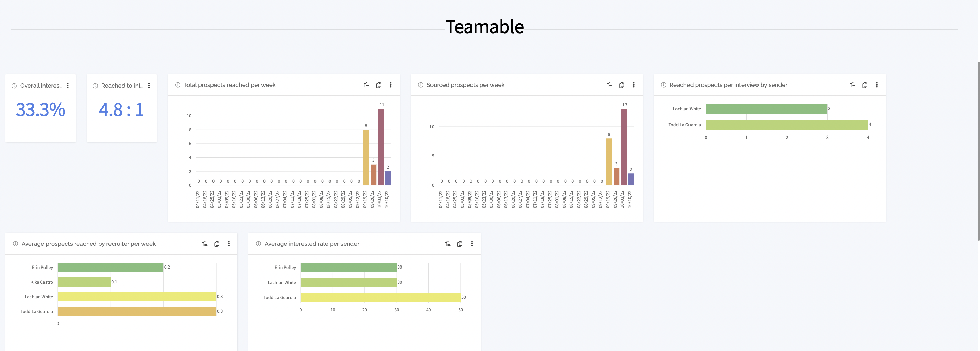Click Average interested rate per sender title
980x351 pixels.
(312, 244)
